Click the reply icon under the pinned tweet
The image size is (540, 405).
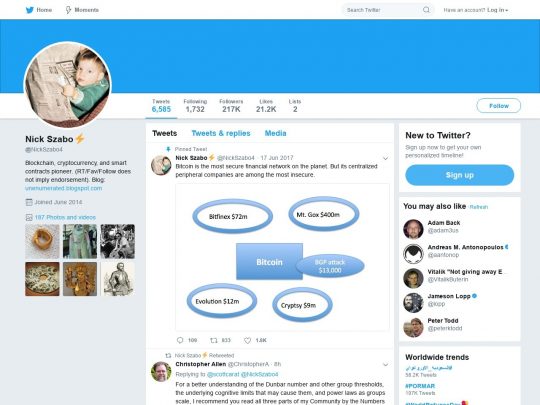tap(180, 340)
